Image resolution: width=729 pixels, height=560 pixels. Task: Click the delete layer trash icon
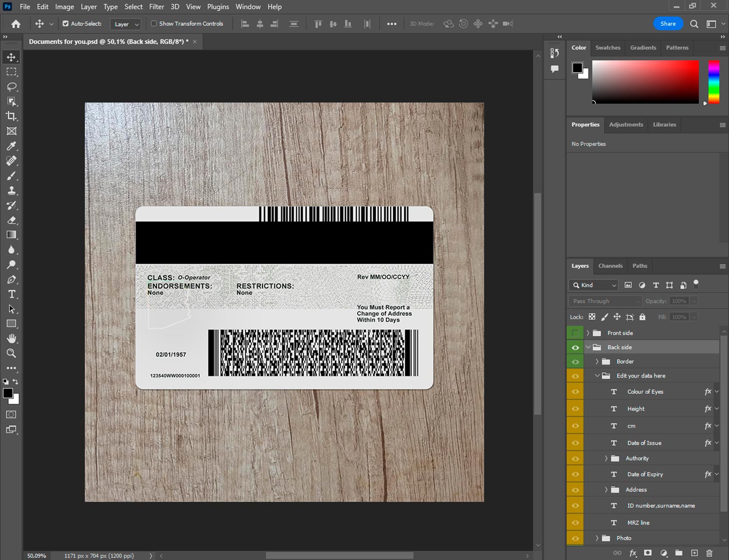(x=709, y=553)
